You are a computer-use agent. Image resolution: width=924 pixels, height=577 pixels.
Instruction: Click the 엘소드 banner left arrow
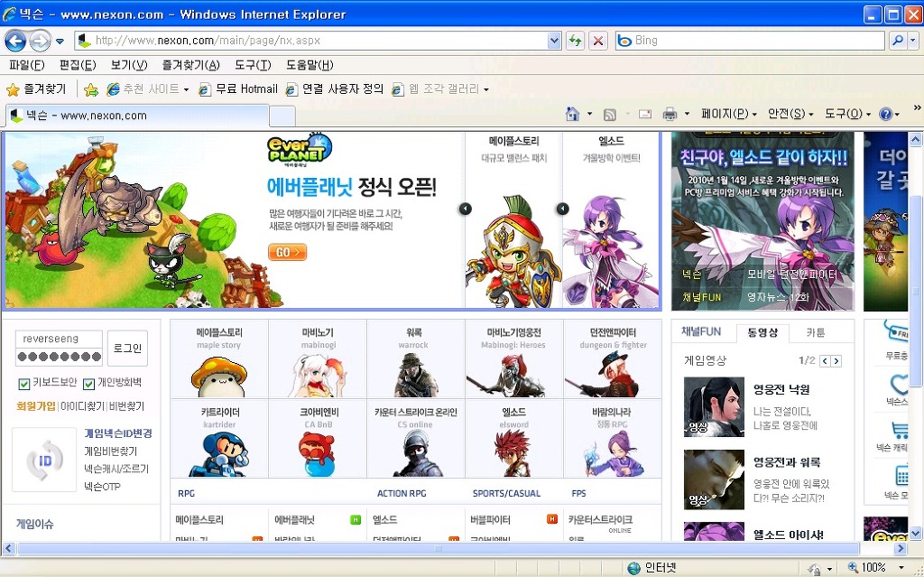tap(563, 209)
